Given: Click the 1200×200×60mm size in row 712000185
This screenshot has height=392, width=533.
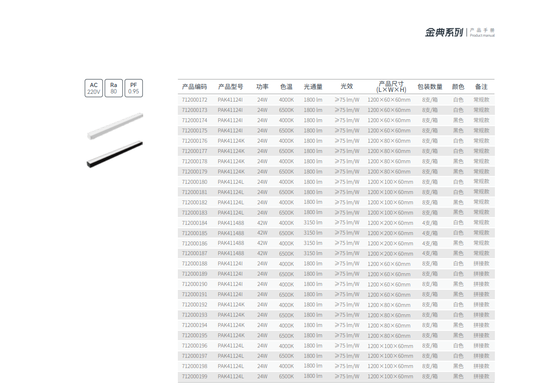Looking at the screenshot, I should point(390,233).
